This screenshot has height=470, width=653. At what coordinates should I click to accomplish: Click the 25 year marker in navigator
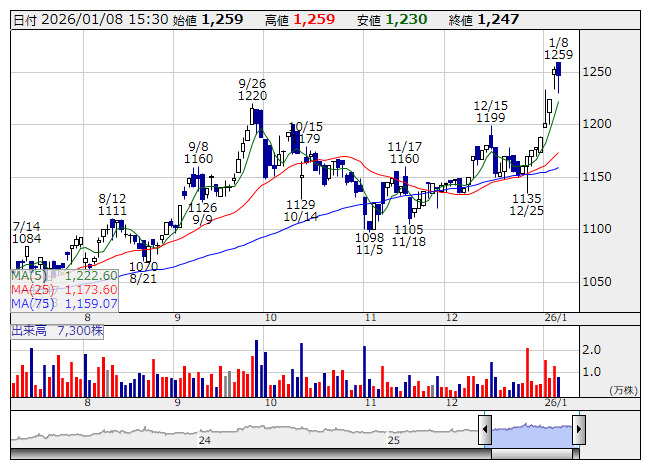coord(394,440)
